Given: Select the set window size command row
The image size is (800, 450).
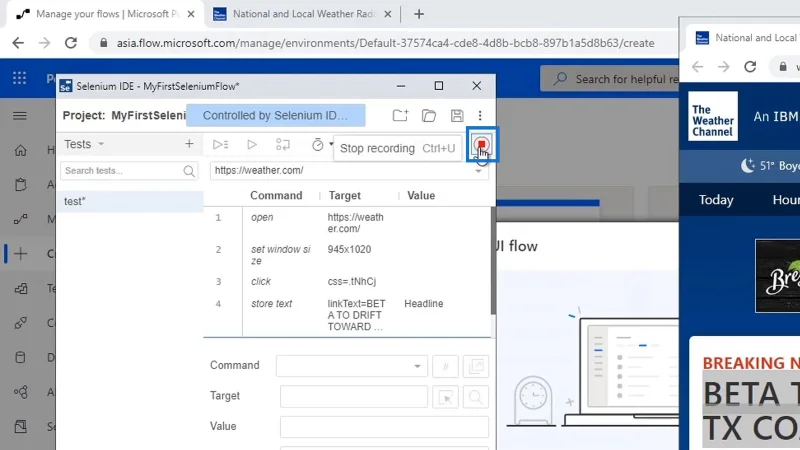Looking at the screenshot, I should click(x=348, y=255).
